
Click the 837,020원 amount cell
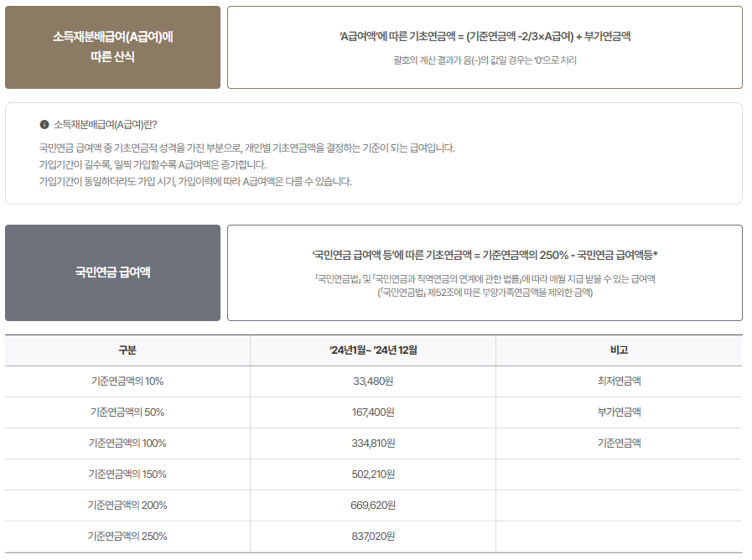[373, 537]
